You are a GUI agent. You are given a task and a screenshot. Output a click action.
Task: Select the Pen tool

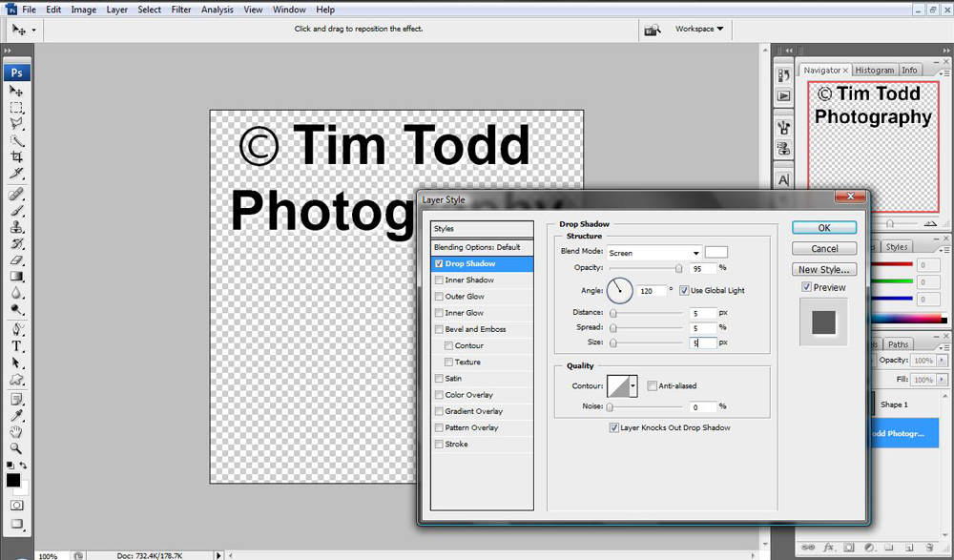(x=16, y=330)
